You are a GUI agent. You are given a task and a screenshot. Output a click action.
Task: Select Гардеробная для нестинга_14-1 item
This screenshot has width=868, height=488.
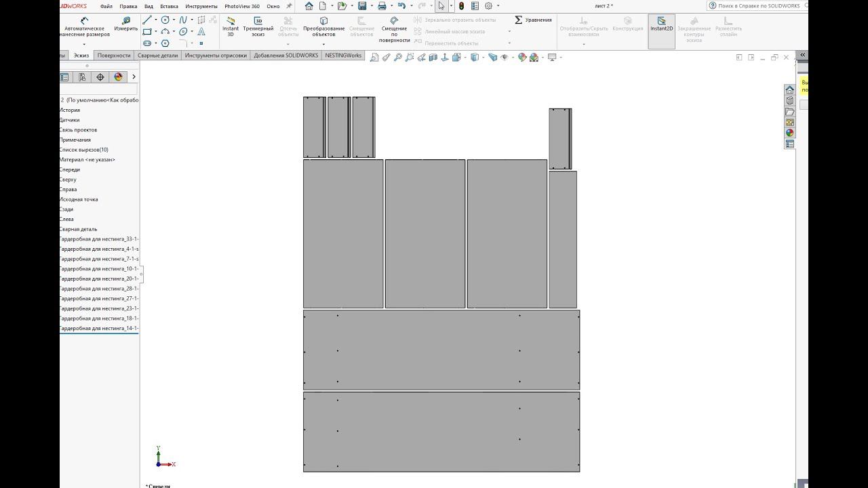(99, 329)
